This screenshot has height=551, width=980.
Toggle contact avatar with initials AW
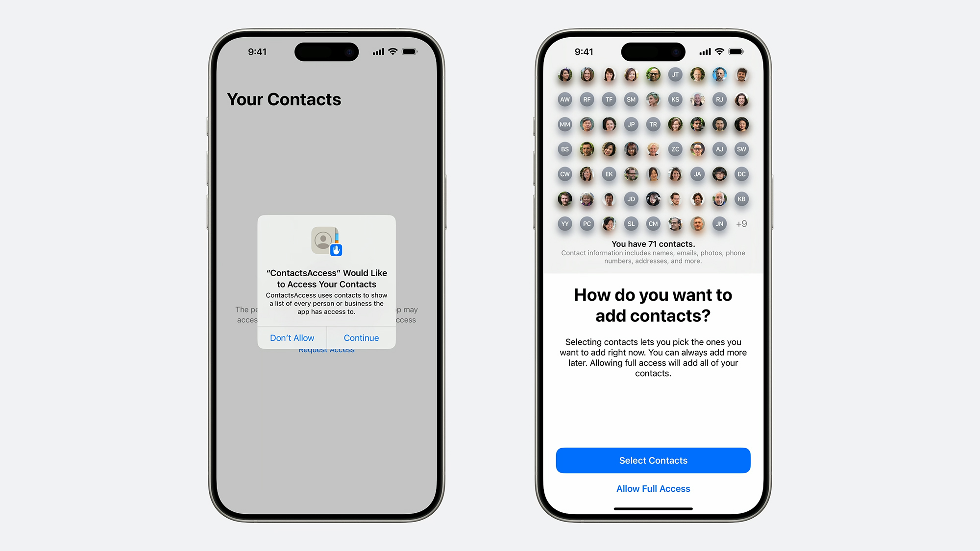coord(564,99)
